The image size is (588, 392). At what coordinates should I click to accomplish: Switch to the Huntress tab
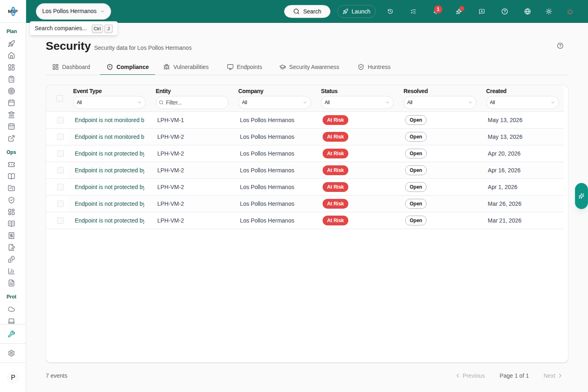click(374, 67)
